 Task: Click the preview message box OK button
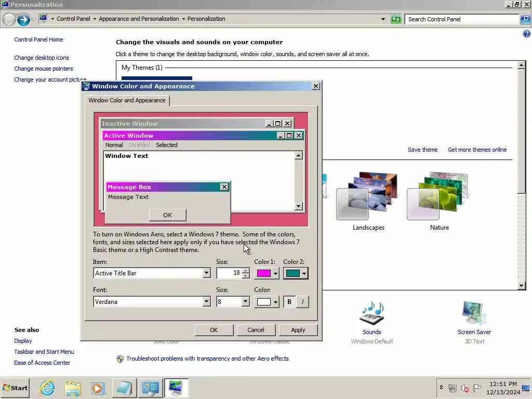(168, 215)
